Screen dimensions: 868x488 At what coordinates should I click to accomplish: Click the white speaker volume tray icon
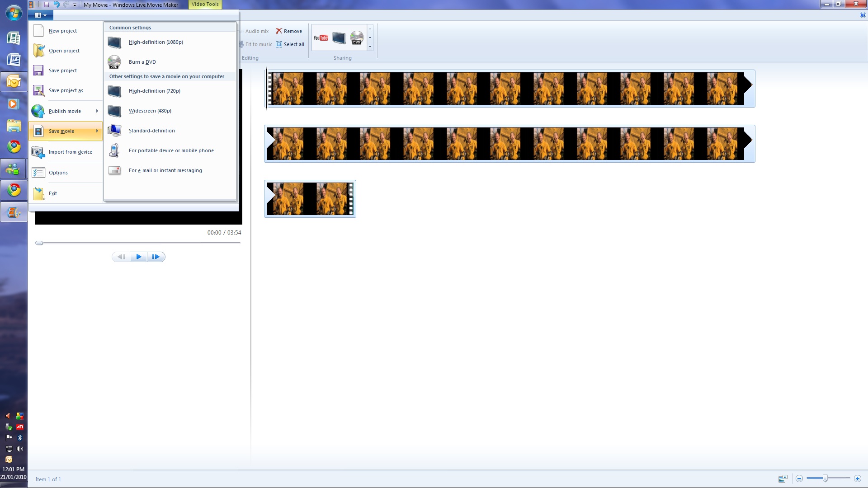pyautogui.click(x=20, y=449)
